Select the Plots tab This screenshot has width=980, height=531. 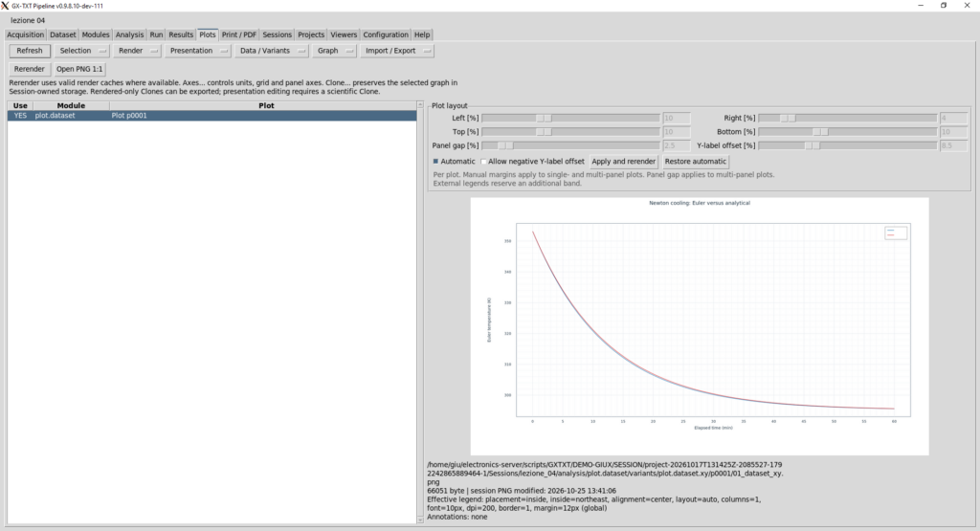coord(207,35)
